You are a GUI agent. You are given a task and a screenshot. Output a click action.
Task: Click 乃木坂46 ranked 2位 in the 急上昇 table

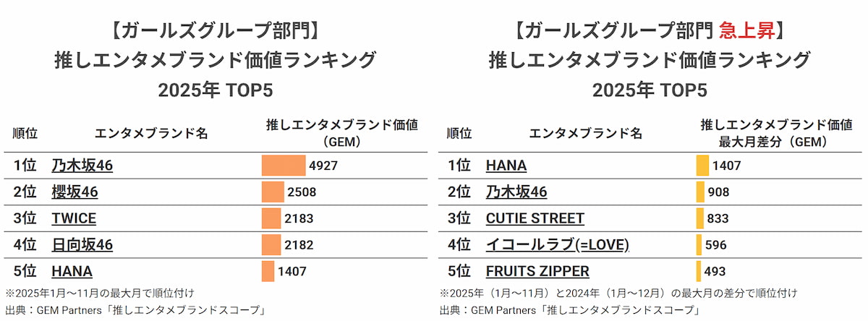516,192
